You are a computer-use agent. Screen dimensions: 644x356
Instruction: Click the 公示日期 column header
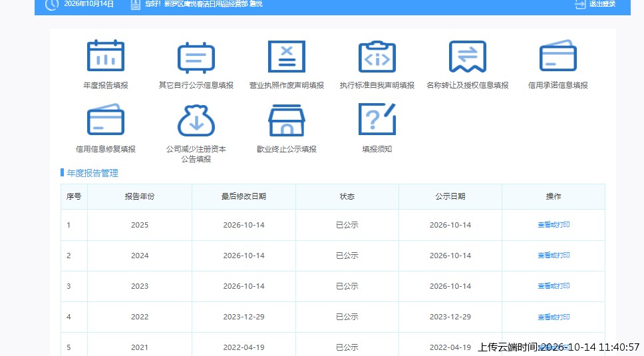click(x=450, y=197)
